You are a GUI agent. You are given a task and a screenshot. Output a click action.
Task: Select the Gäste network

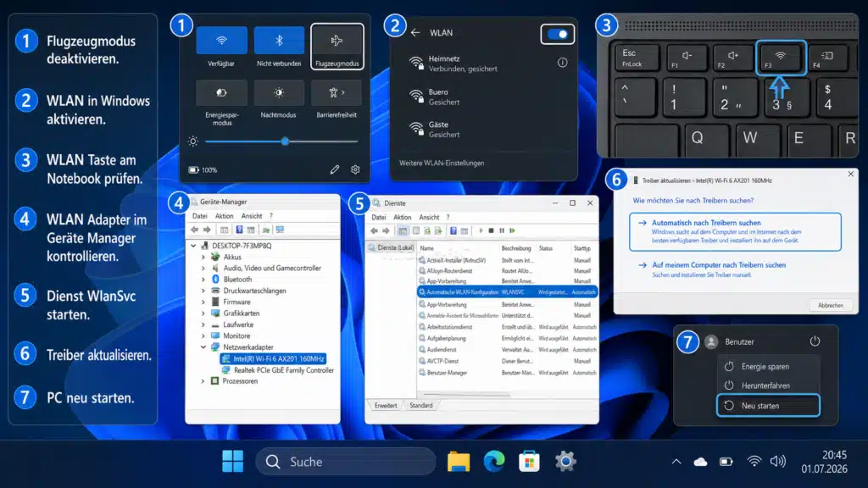point(483,129)
